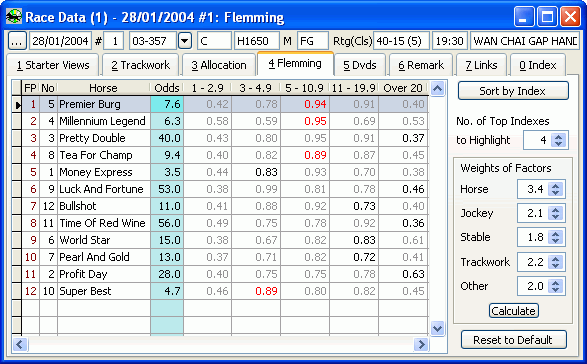Screen dimensions: 587x364
Task: Select the Pretty Double horse name
Action: pos(92,138)
